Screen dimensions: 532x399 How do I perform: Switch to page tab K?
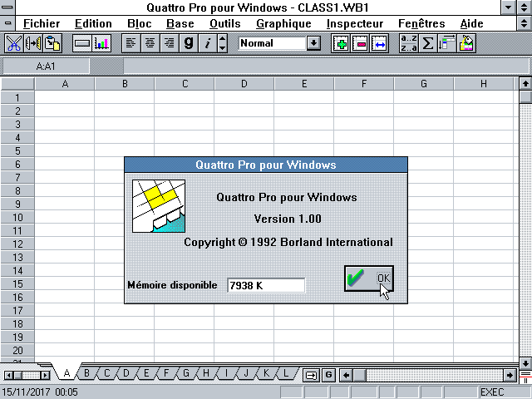coord(266,373)
